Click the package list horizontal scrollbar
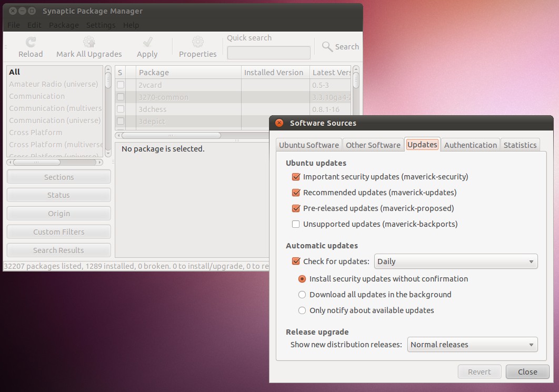 click(x=193, y=135)
